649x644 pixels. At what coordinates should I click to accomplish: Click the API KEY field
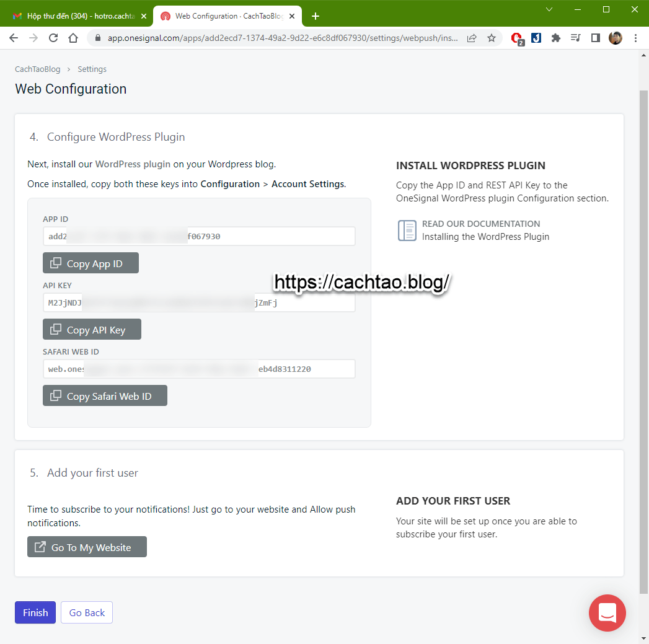click(199, 302)
